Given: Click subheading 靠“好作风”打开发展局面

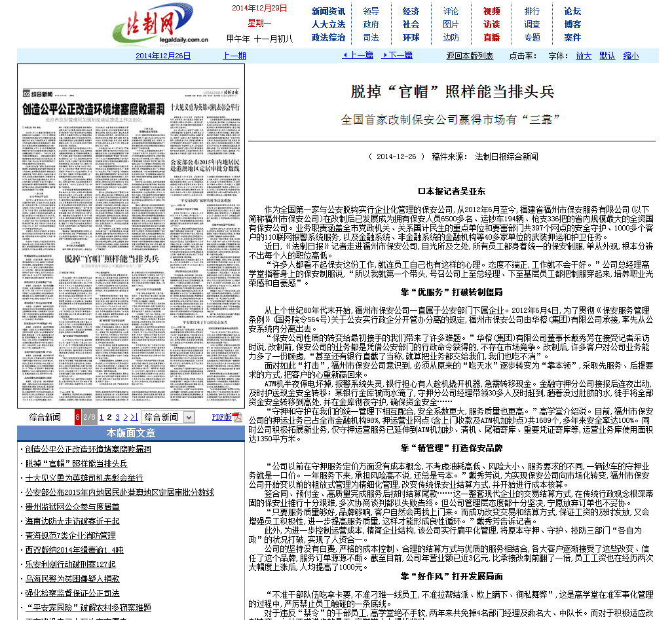Looking at the screenshot, I should tap(452, 576).
